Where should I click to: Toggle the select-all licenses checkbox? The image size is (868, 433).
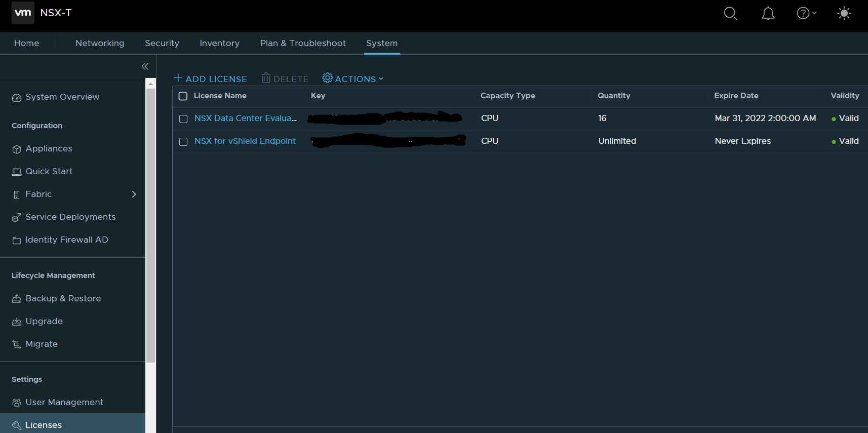point(183,96)
